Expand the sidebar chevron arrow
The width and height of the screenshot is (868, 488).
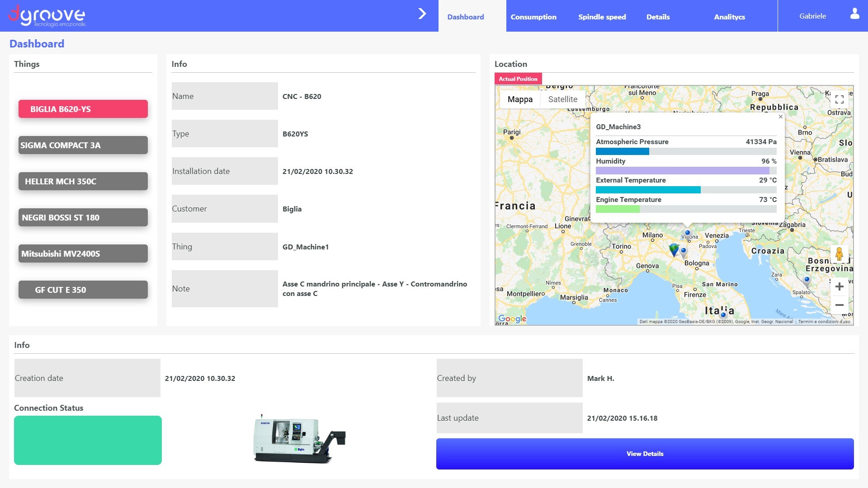[422, 14]
